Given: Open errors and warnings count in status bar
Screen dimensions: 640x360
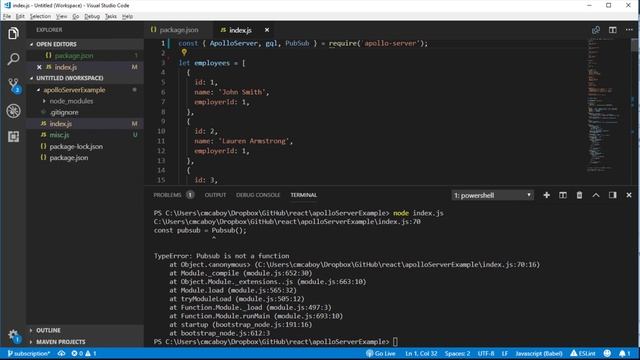Looking at the screenshot, I should tap(84, 353).
